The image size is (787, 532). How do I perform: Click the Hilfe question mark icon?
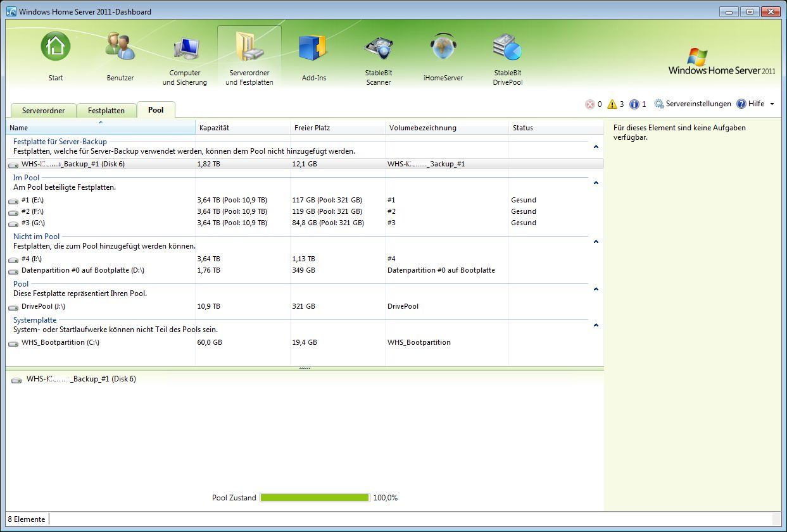741,104
